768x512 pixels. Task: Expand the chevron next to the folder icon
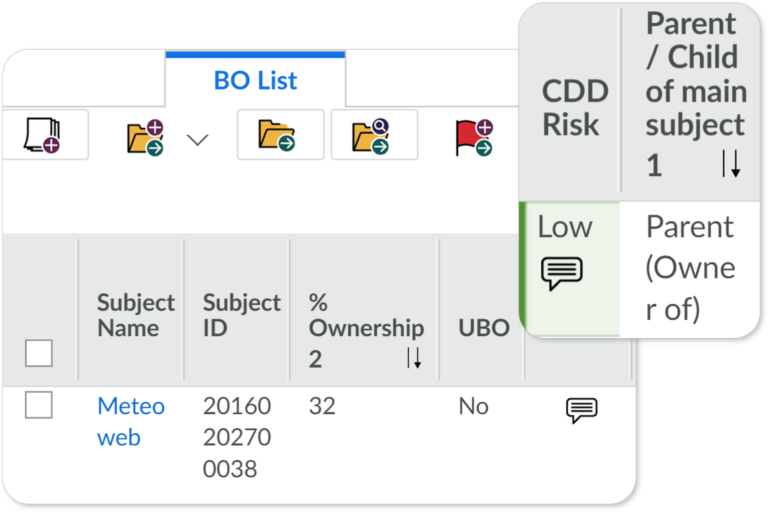point(198,139)
